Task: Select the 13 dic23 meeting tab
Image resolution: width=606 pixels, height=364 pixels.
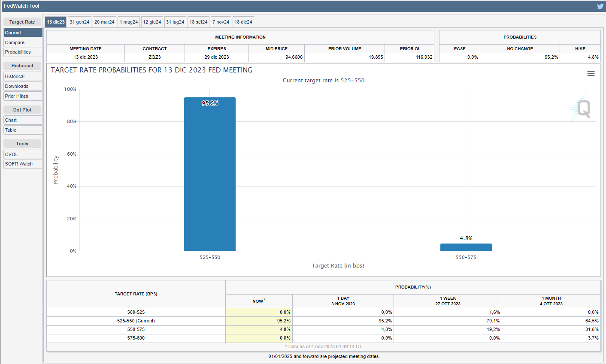Action: tap(56, 22)
